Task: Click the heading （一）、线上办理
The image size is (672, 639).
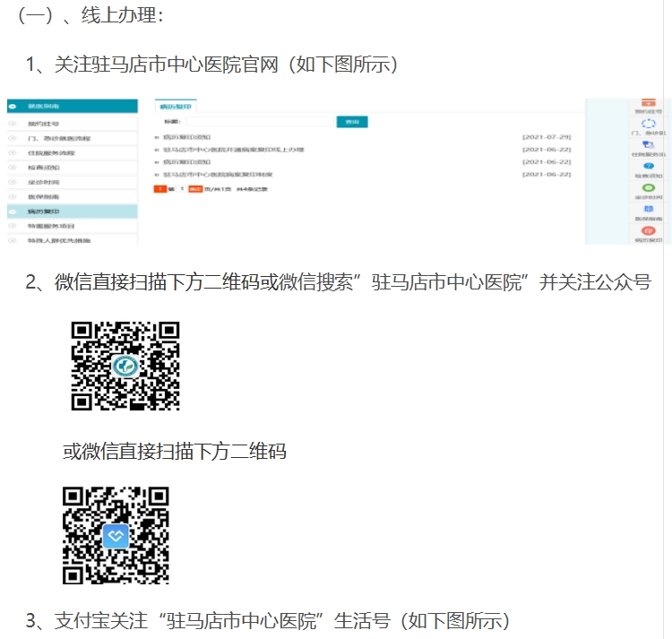Action: pyautogui.click(x=90, y=16)
